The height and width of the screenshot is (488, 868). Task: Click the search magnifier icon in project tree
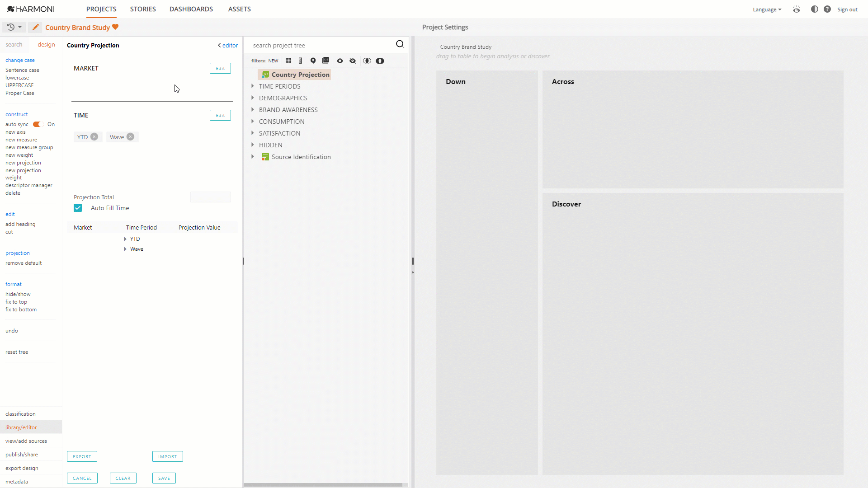click(400, 44)
